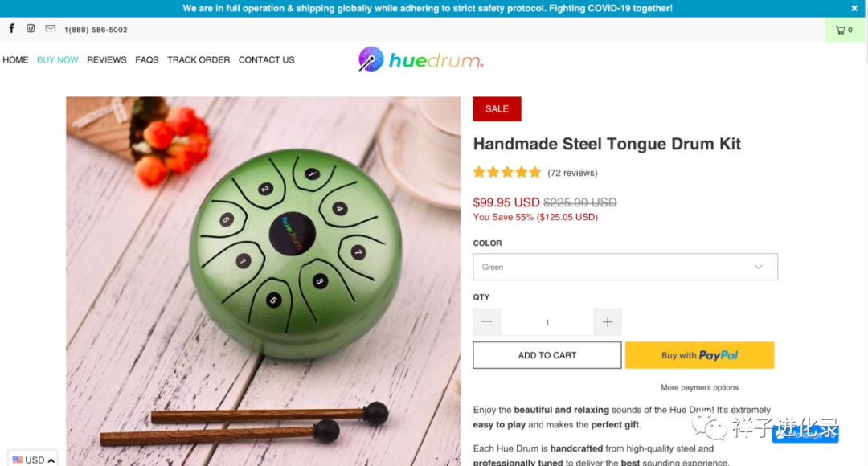This screenshot has width=868, height=466.
Task: Dismiss the COVID-19 announcement banner
Action: (x=854, y=8)
